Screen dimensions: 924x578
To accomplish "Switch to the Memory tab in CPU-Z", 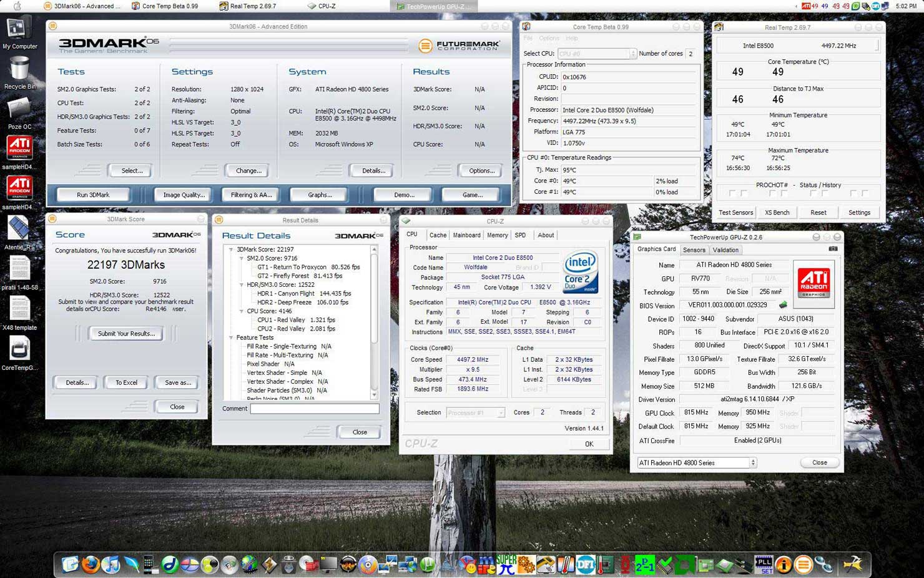I will pos(497,235).
